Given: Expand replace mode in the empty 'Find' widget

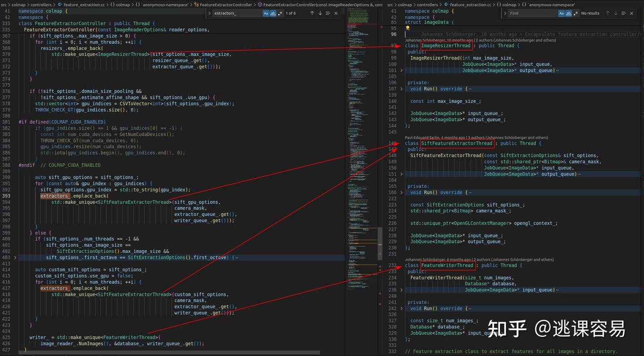Looking at the screenshot, I should click(x=505, y=13).
